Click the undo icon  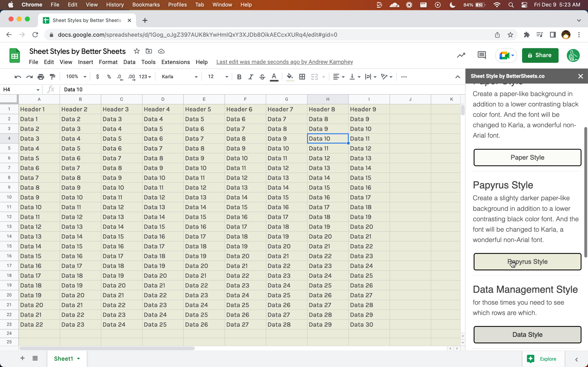[17, 77]
